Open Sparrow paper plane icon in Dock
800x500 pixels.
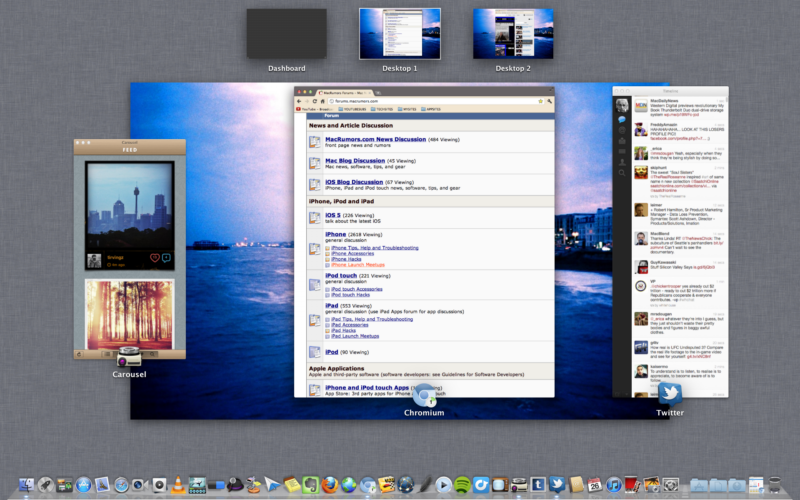tap(272, 485)
